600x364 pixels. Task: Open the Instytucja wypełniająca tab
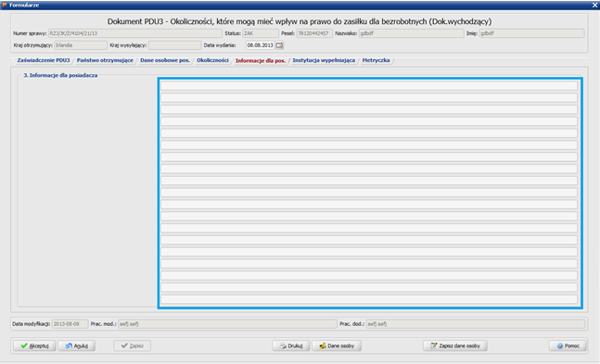click(324, 60)
